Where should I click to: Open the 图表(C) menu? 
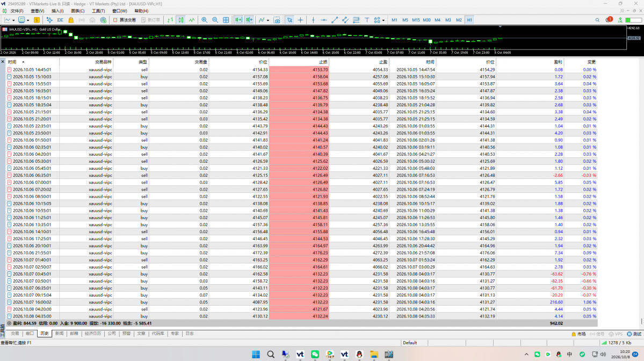78,11
